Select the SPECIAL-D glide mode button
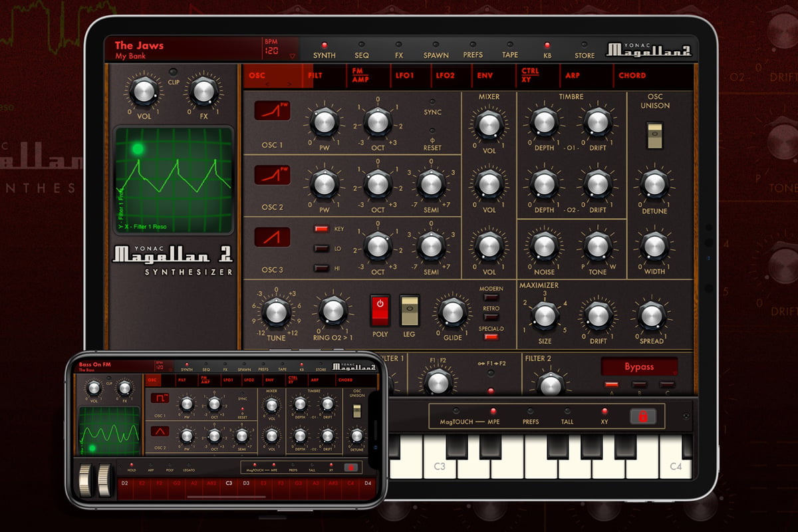Screen dimensions: 798x532 click(491, 337)
